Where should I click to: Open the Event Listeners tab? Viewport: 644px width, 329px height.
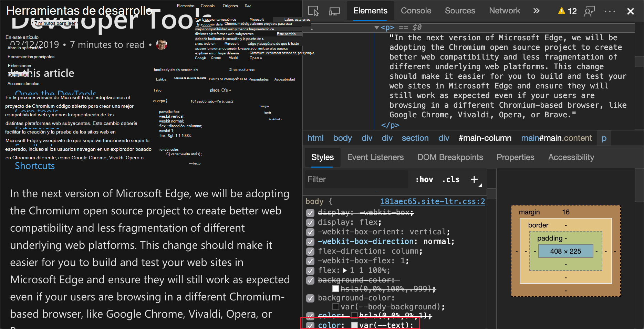pyautogui.click(x=375, y=157)
